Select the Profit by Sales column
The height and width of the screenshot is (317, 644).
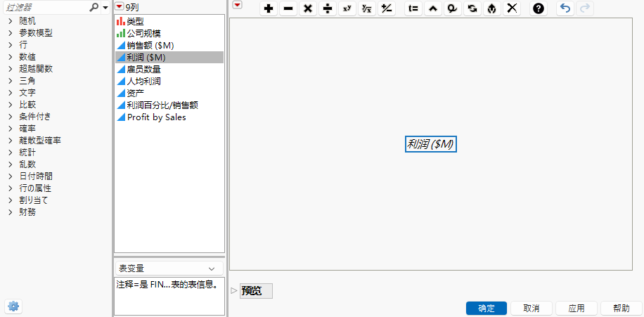coord(169,117)
